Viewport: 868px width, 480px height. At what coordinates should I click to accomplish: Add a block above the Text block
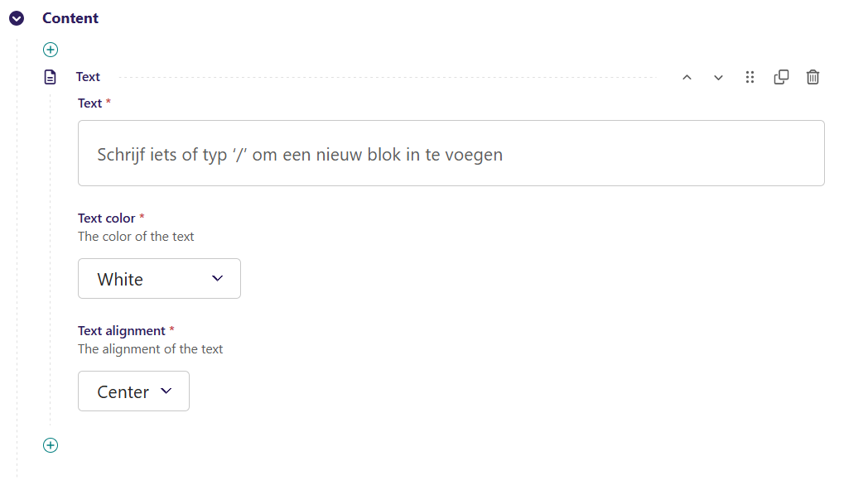pyautogui.click(x=51, y=50)
